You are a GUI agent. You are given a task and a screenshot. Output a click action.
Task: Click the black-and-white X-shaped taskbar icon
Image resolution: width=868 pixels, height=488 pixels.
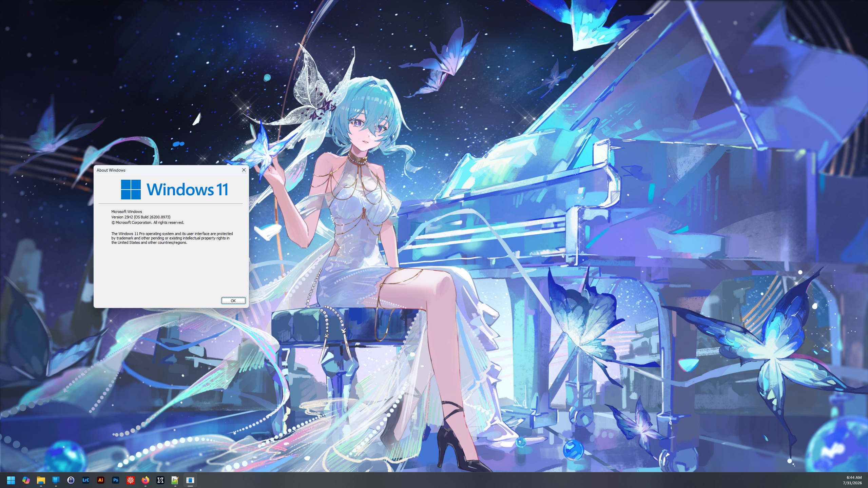click(x=160, y=480)
